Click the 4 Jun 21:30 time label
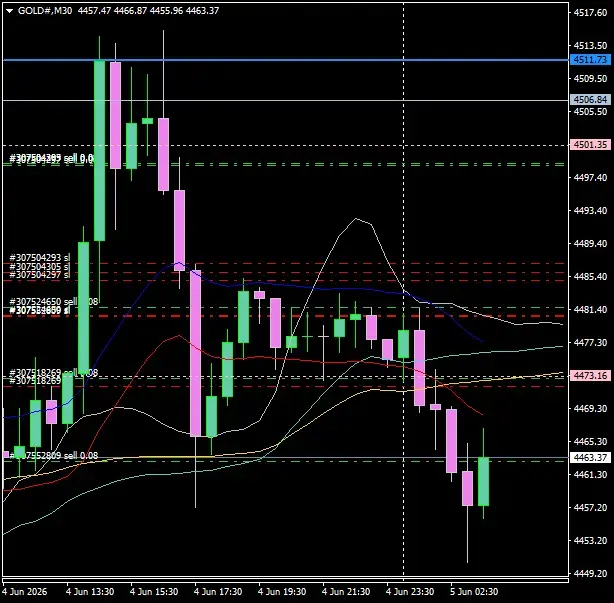This screenshot has height=603, width=614. (x=346, y=591)
